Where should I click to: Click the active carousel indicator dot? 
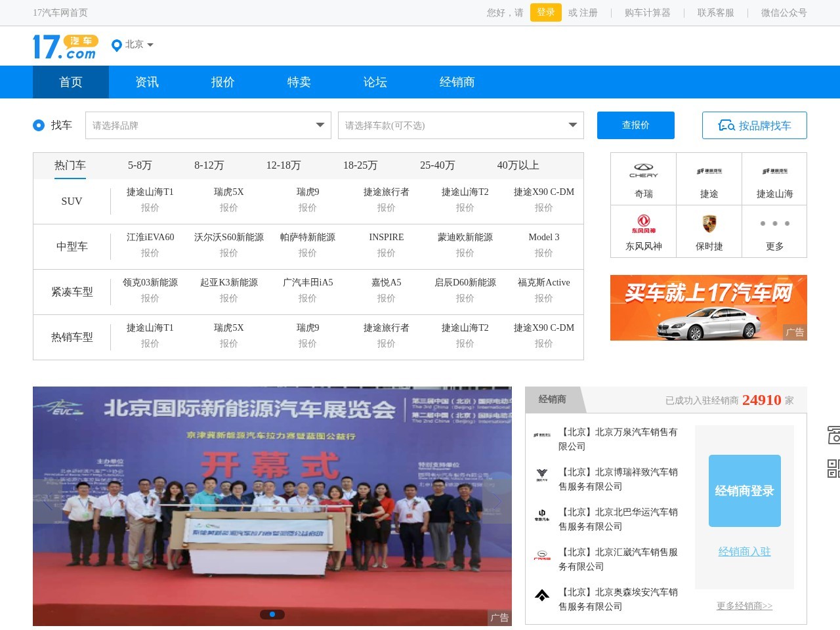pyautogui.click(x=272, y=614)
